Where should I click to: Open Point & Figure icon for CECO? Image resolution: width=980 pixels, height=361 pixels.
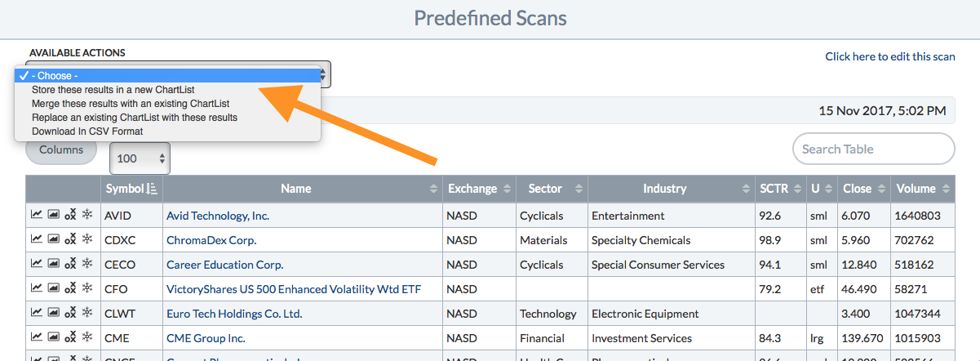click(70, 265)
